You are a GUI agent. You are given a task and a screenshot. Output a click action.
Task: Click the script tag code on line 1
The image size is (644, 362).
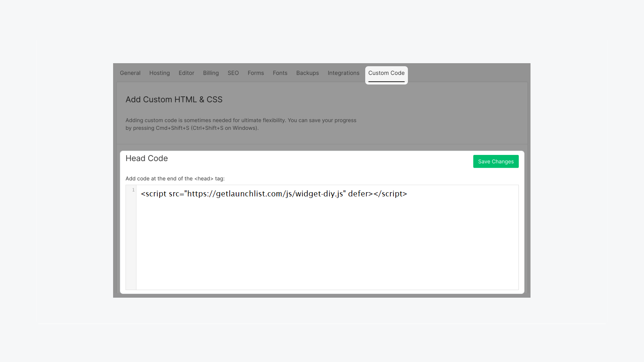[274, 194]
